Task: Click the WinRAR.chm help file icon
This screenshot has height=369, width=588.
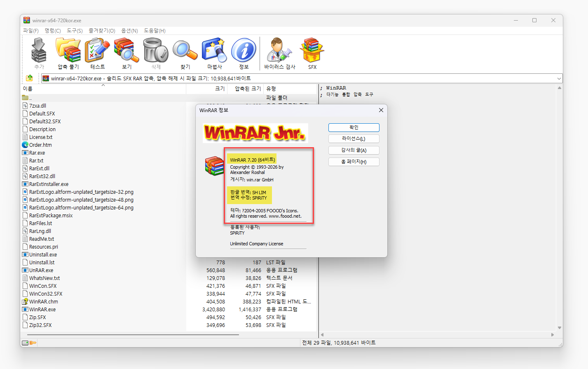Action: [25, 301]
